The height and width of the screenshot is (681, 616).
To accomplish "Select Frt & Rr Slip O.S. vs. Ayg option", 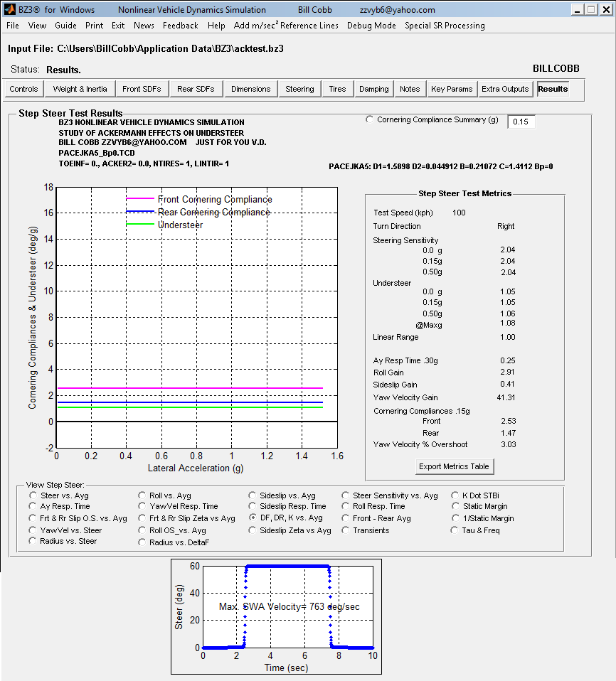I will coord(33,518).
